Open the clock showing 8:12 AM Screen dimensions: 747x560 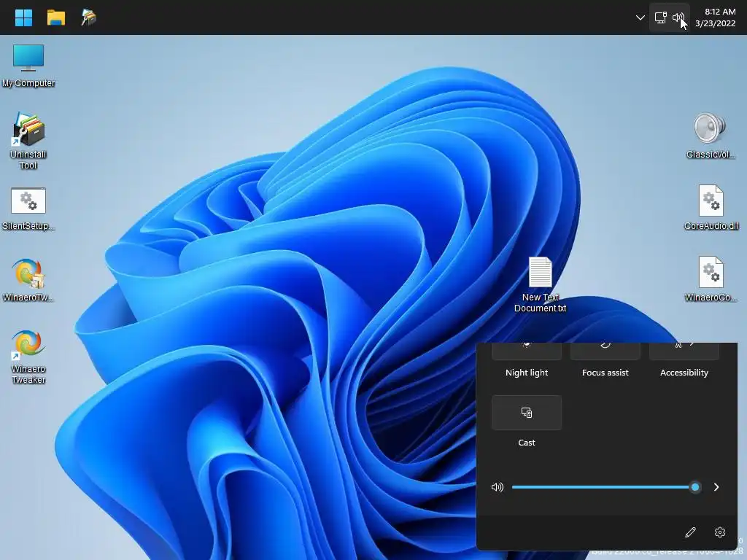point(715,17)
